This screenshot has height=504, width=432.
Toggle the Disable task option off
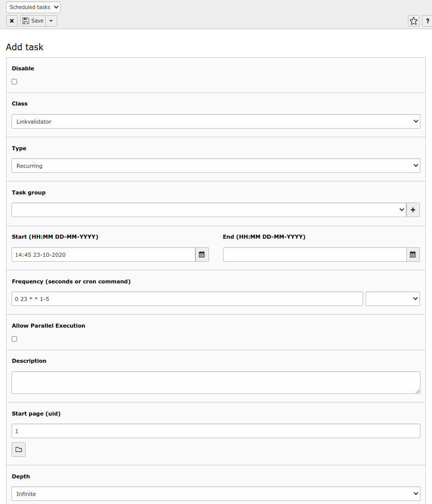tap(14, 81)
